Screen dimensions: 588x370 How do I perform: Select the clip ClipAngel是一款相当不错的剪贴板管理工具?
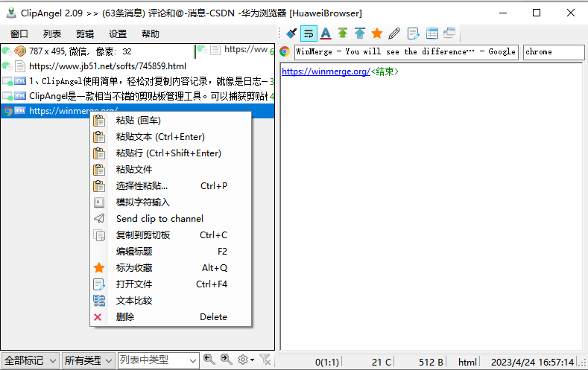(138, 96)
